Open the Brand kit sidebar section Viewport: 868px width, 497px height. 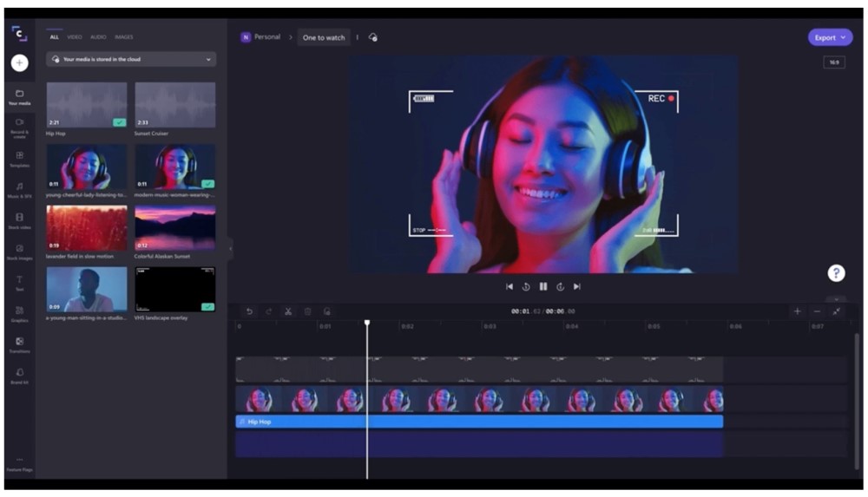pyautogui.click(x=19, y=376)
